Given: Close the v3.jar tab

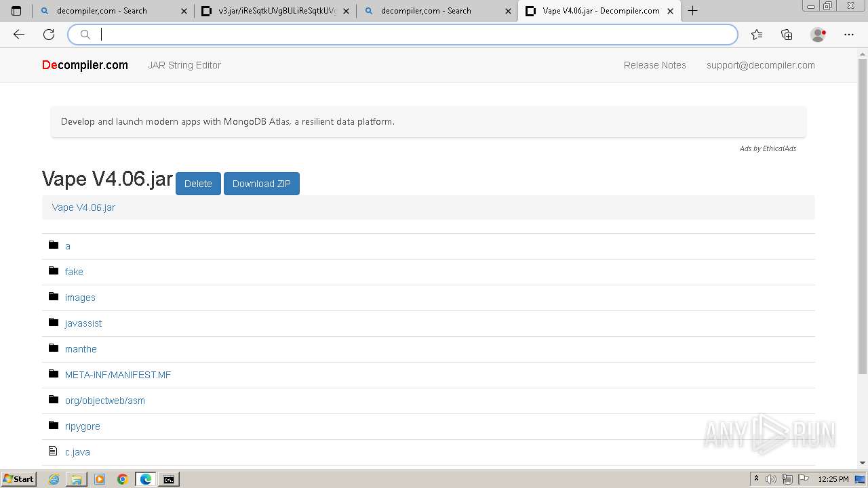Looking at the screenshot, I should [x=346, y=11].
